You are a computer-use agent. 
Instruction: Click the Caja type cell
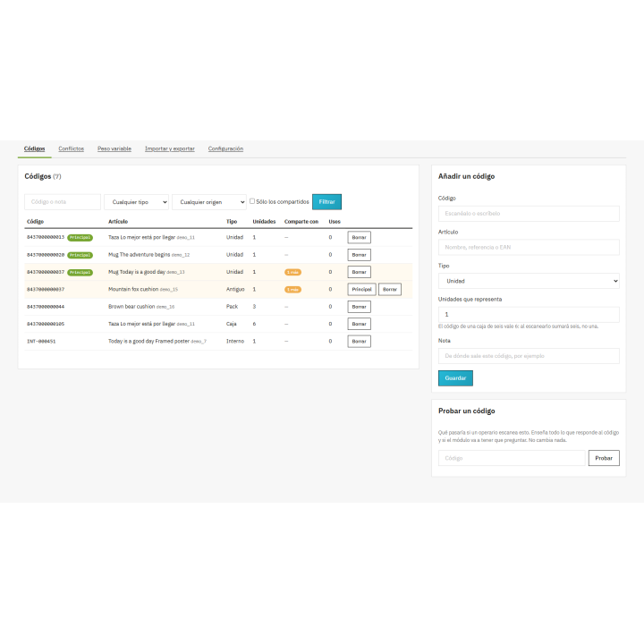(x=232, y=324)
